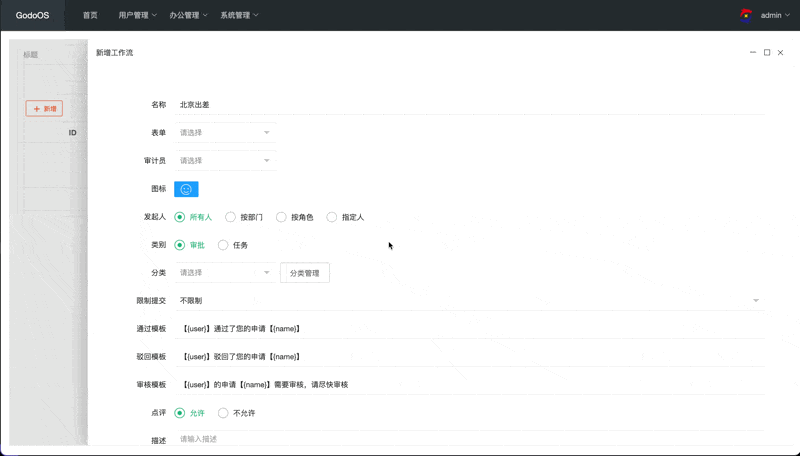Click the 名称 input field

469,104
